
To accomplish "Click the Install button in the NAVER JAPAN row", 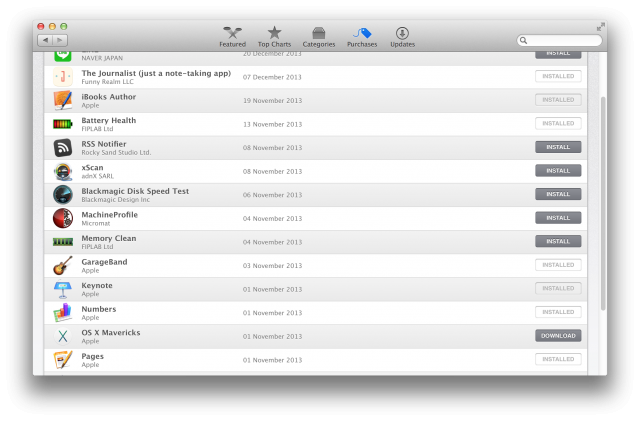I will click(558, 55).
